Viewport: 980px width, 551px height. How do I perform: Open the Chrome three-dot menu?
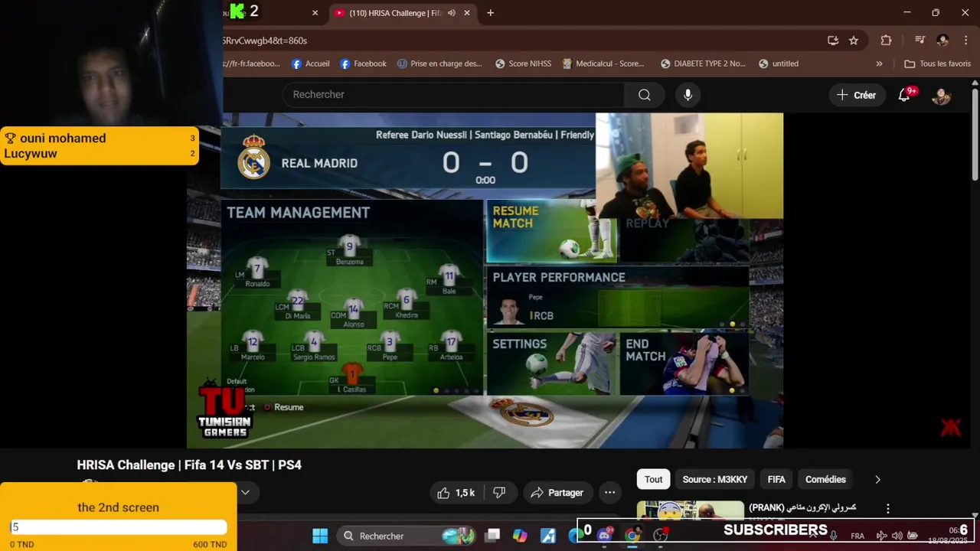965,41
